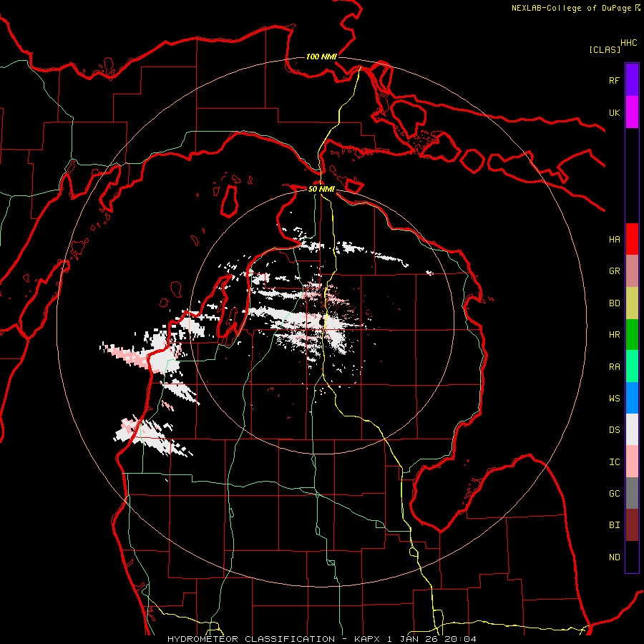Click the BI legend label
The height and width of the screenshot is (644, 644).
(x=614, y=525)
